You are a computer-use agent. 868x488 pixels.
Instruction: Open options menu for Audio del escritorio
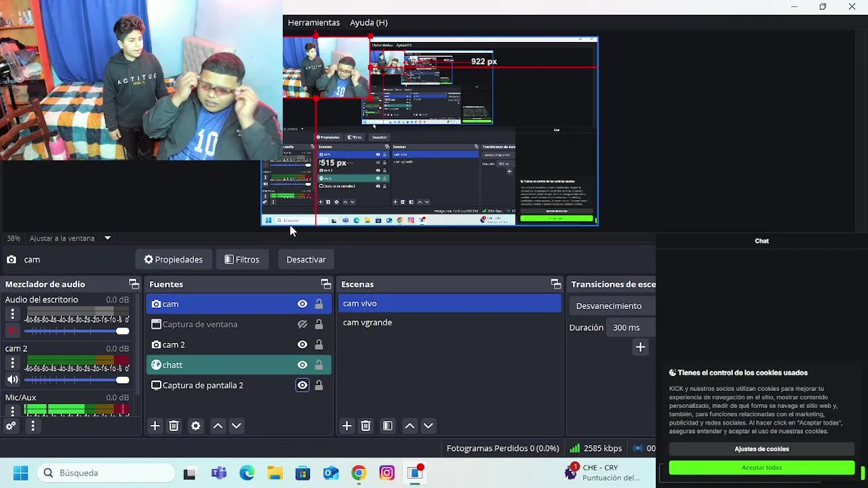click(x=12, y=314)
